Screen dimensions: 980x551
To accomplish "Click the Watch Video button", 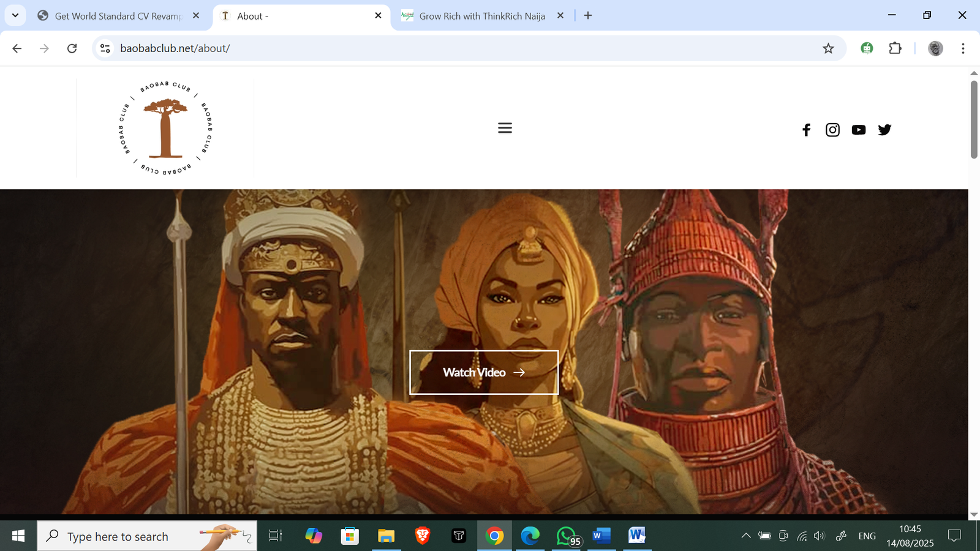I will point(484,372).
